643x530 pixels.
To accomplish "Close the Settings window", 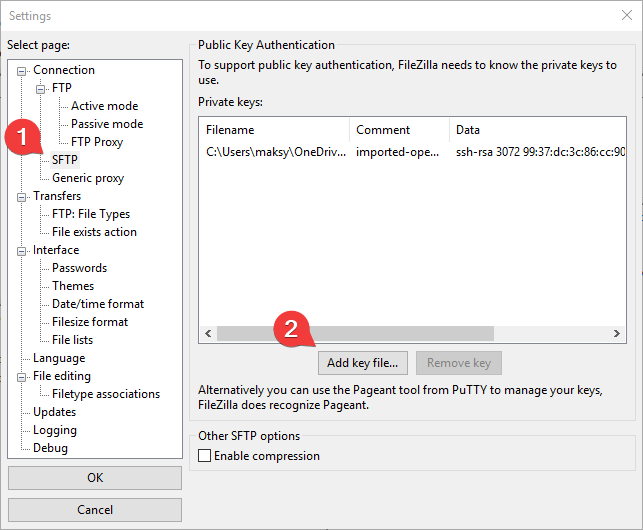I will click(x=626, y=15).
